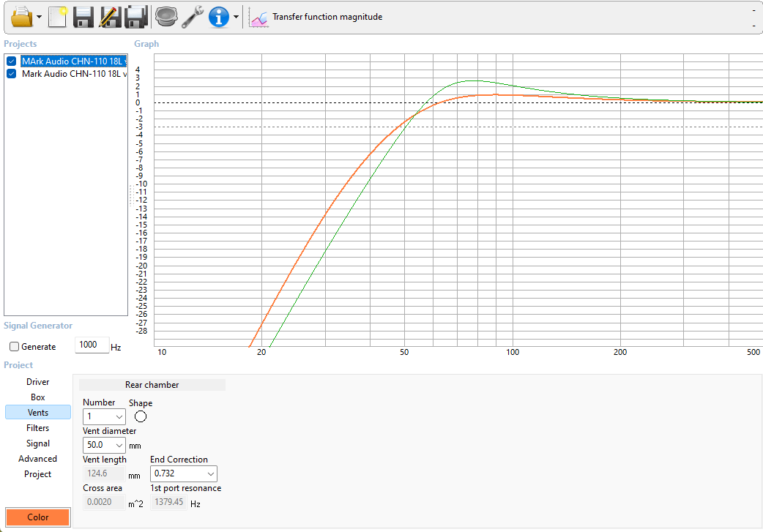Open settings with the wrench icon

tap(193, 17)
